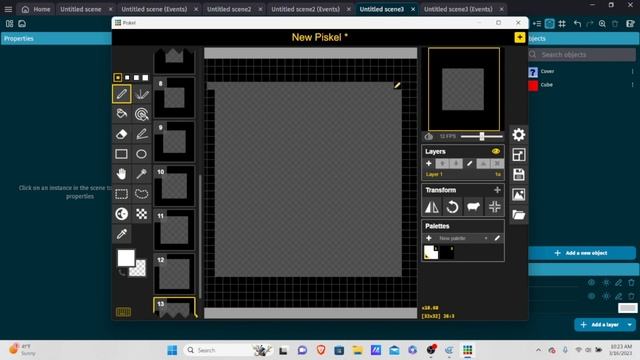Screen dimensions: 640x360
Task: Select the Lasso selection tool
Action: point(142,194)
